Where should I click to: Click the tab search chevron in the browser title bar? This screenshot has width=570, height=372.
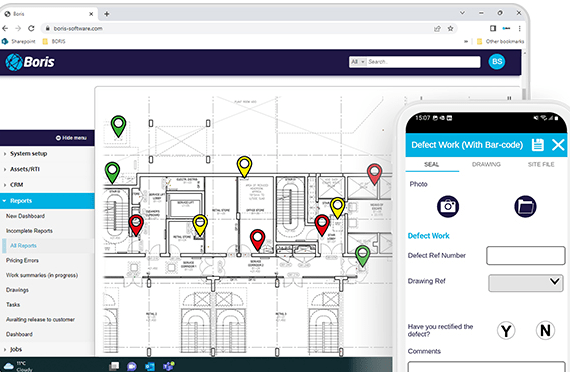(x=462, y=13)
